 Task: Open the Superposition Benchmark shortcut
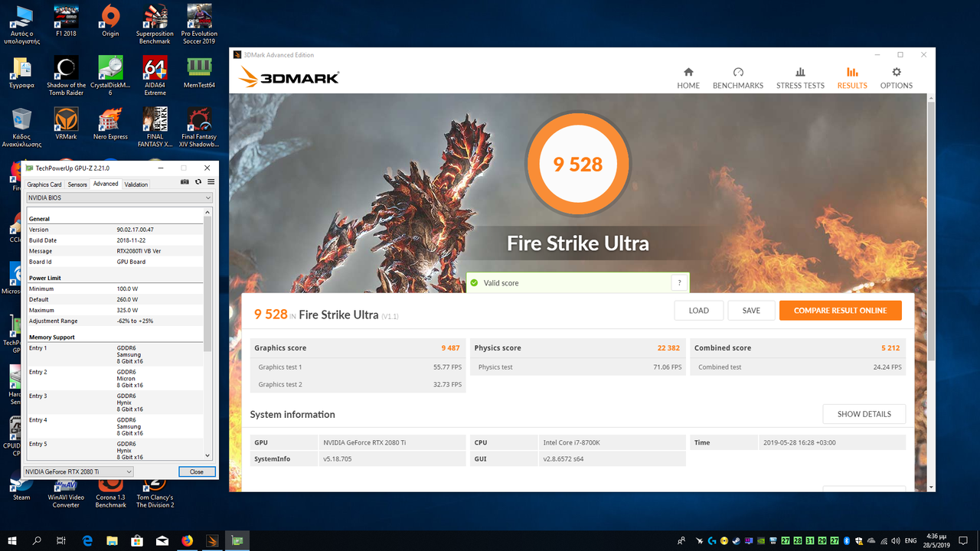click(x=155, y=24)
